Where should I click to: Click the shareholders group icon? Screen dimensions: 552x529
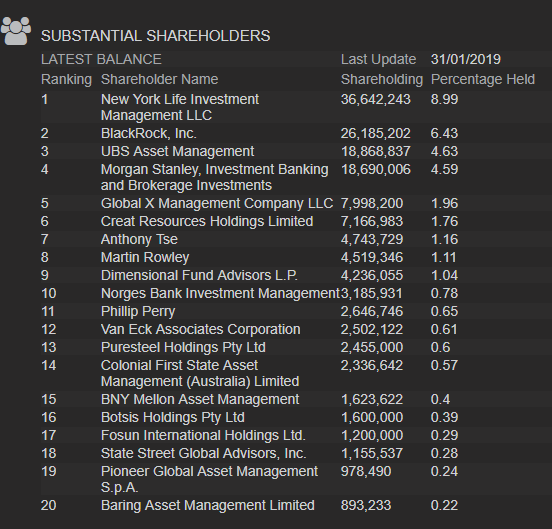pos(16,31)
